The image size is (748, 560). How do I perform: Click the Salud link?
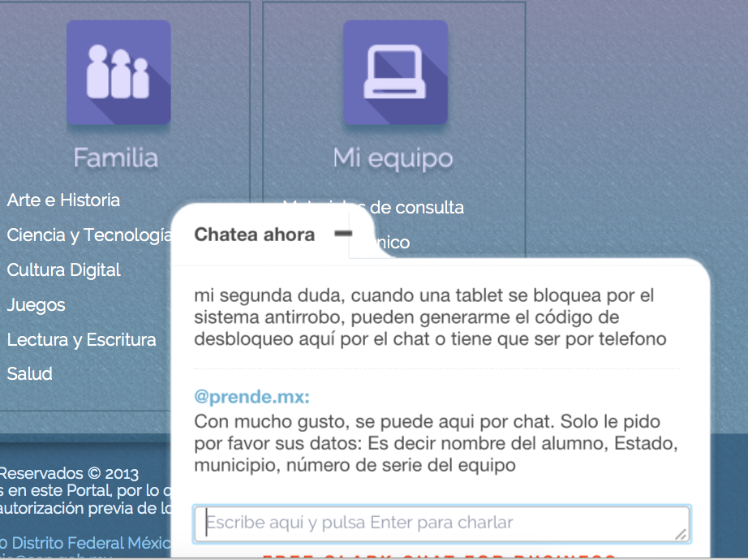(29, 374)
